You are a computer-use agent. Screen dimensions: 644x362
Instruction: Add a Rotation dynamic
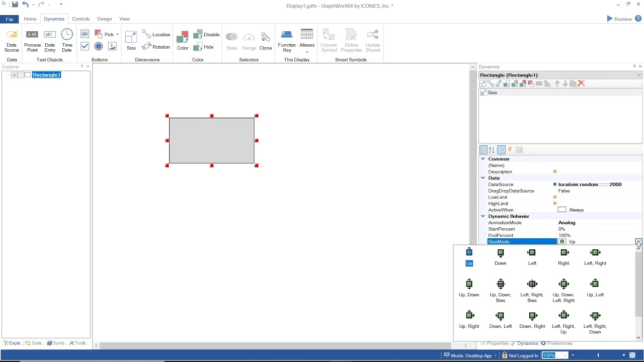click(156, 47)
